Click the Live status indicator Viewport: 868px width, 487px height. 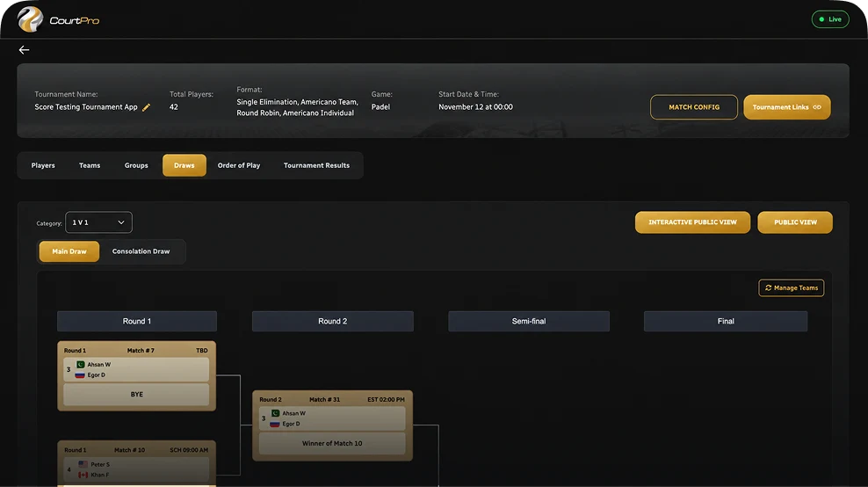[x=830, y=19]
